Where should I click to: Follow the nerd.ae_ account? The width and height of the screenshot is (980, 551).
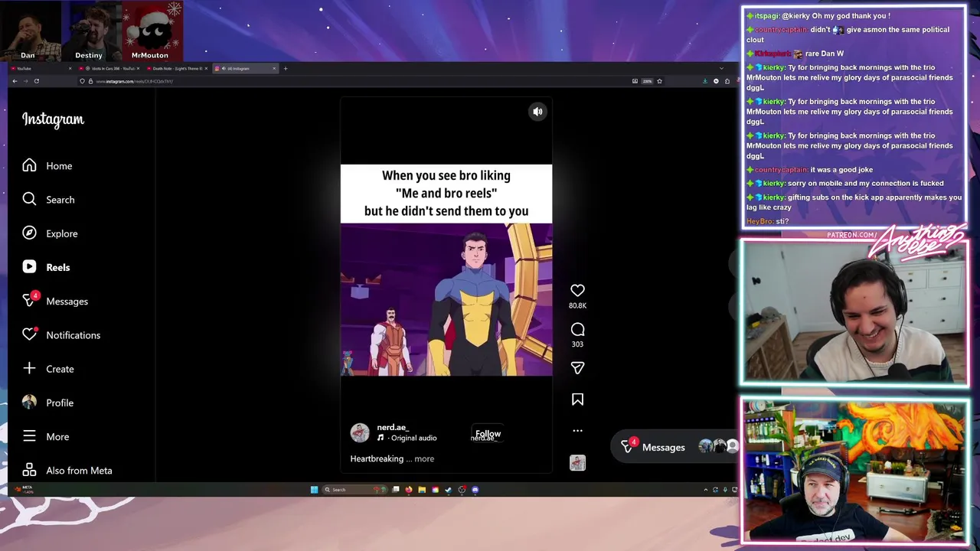[x=488, y=434]
